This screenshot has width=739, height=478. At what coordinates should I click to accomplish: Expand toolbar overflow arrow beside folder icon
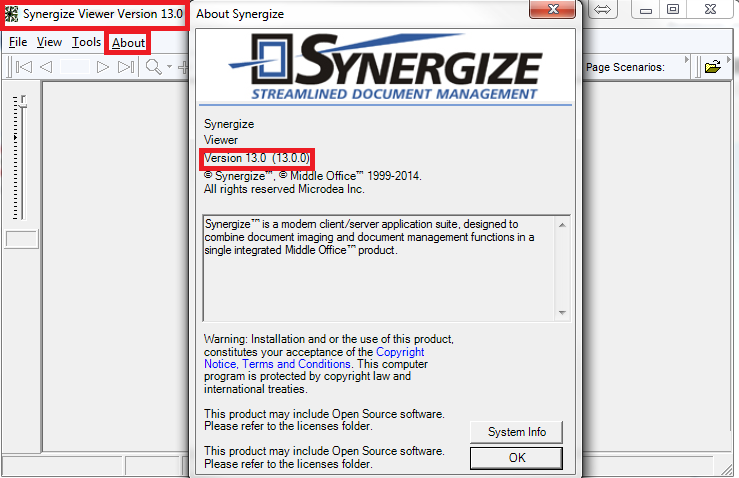728,59
